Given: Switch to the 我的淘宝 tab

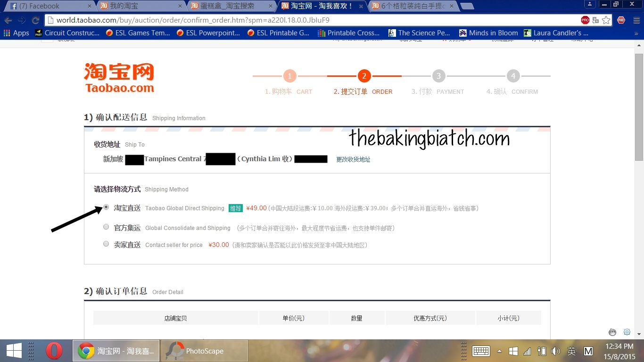Looking at the screenshot, I should [139, 6].
